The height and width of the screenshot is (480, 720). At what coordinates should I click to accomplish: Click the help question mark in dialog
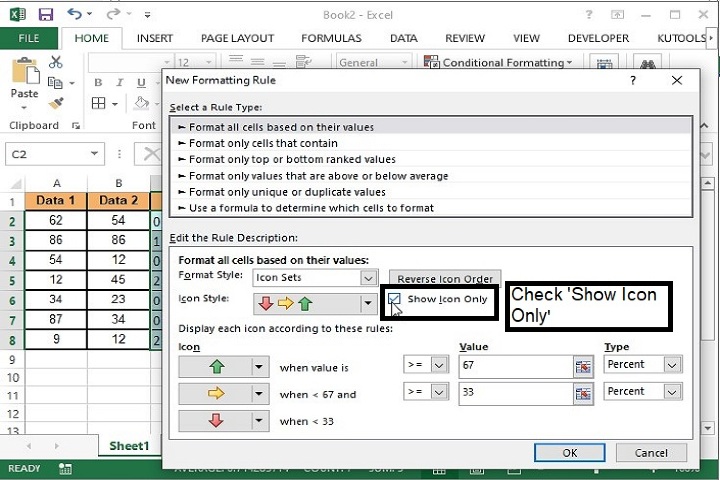pos(633,80)
